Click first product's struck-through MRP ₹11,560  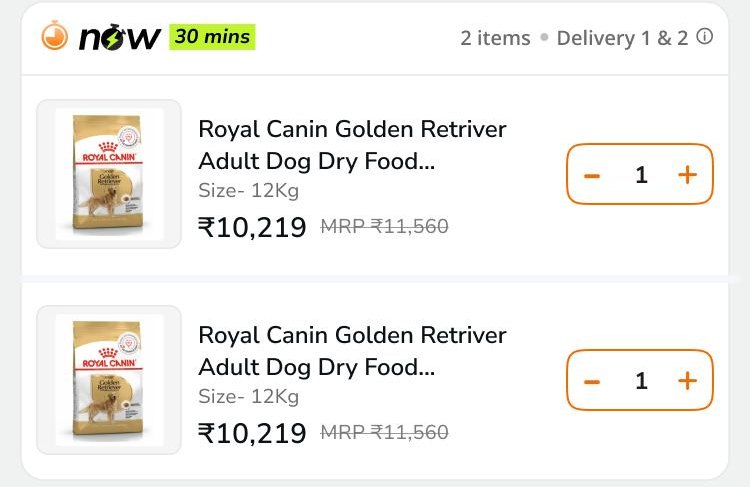(x=385, y=226)
